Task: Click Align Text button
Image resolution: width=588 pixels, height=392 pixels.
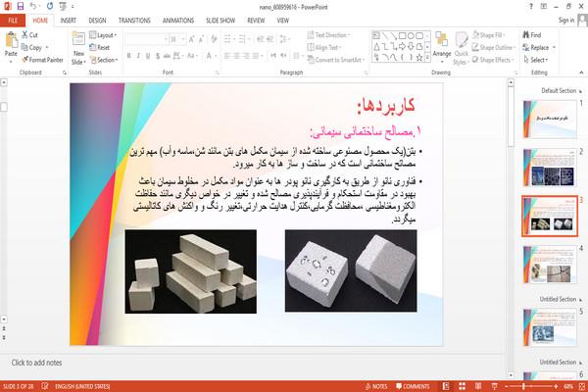Action: 324,47
